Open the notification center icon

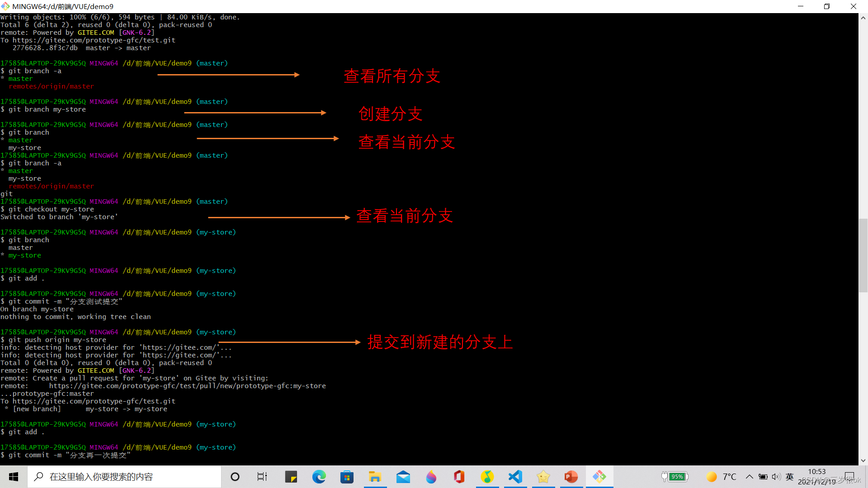pos(850,477)
